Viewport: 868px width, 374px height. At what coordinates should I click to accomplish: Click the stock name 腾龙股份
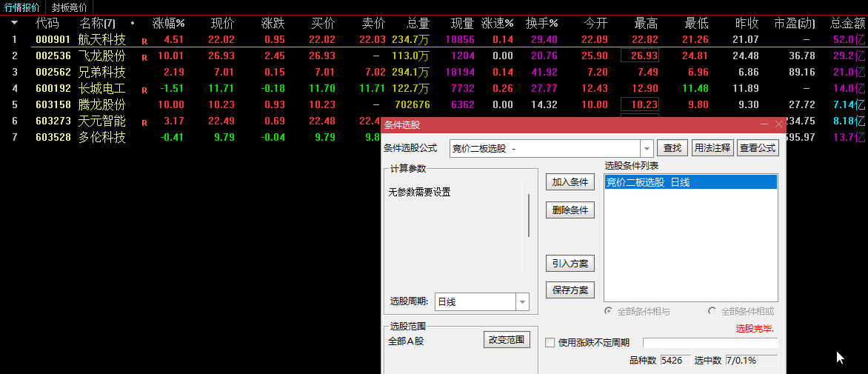coord(102,105)
